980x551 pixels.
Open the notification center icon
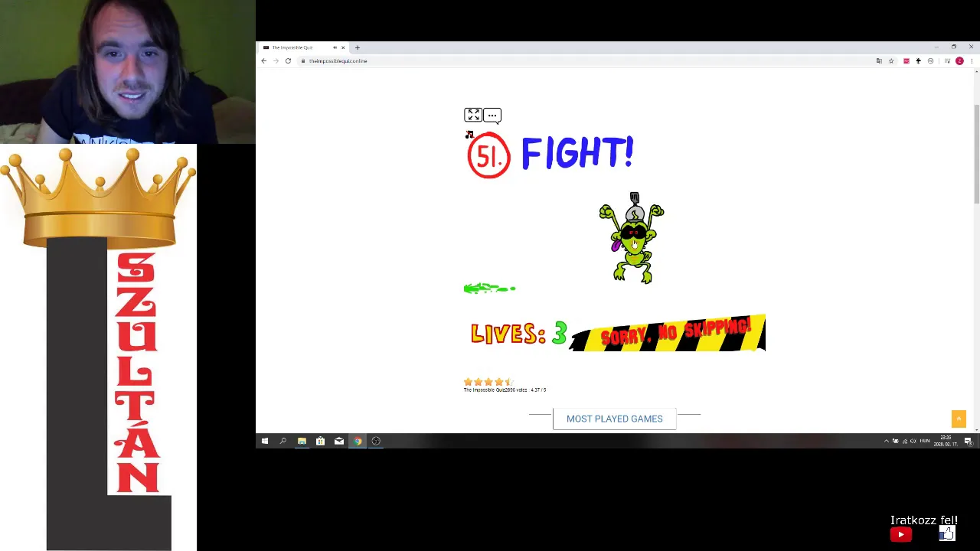[968, 442]
